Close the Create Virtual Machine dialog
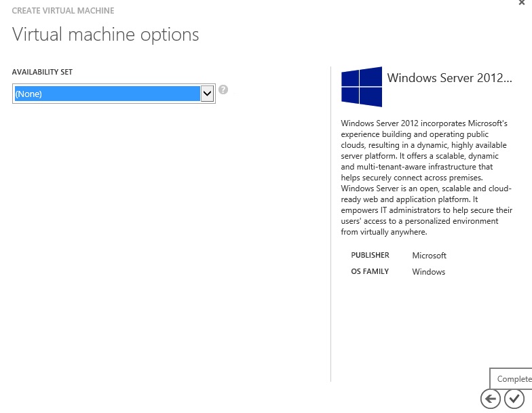The width and height of the screenshot is (532, 413). (x=521, y=3)
